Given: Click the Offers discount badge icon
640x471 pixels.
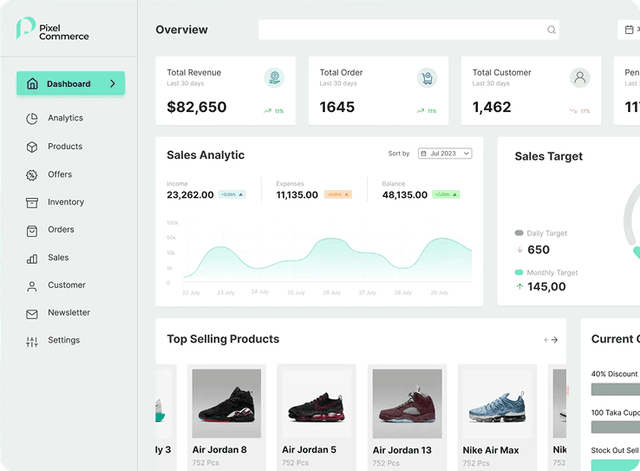Looking at the screenshot, I should (x=32, y=175).
